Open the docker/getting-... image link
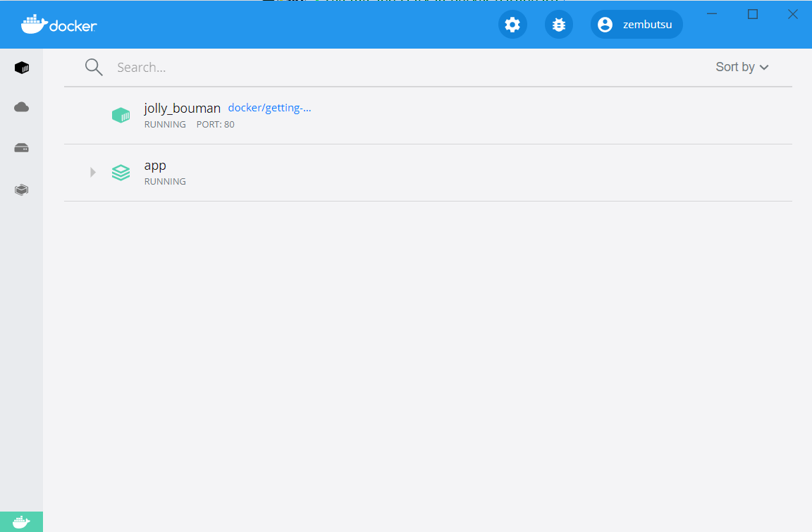 pos(269,108)
